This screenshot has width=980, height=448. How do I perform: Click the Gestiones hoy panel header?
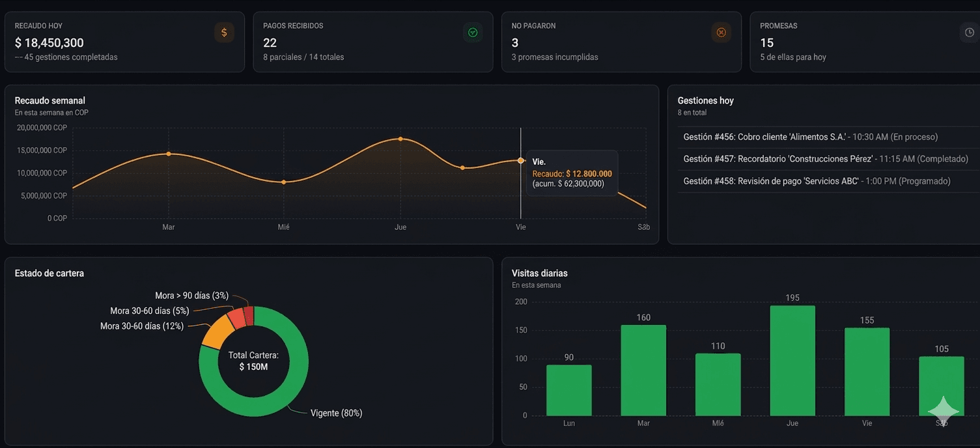[x=705, y=100]
